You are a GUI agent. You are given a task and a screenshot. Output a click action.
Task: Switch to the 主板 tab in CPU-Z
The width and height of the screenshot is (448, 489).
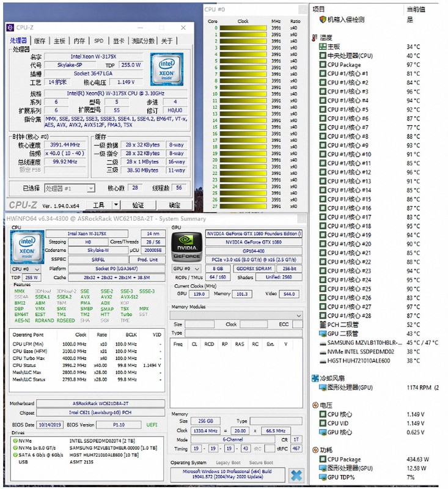pyautogui.click(x=59, y=41)
